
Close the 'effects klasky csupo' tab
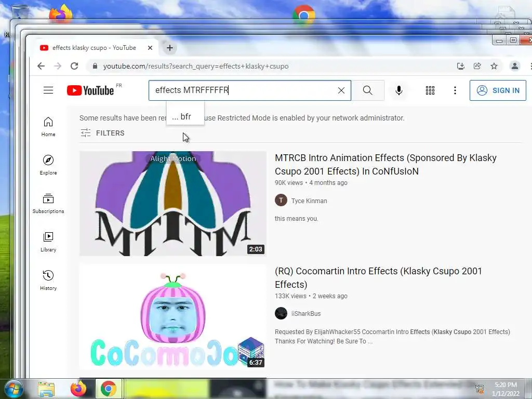pos(150,48)
